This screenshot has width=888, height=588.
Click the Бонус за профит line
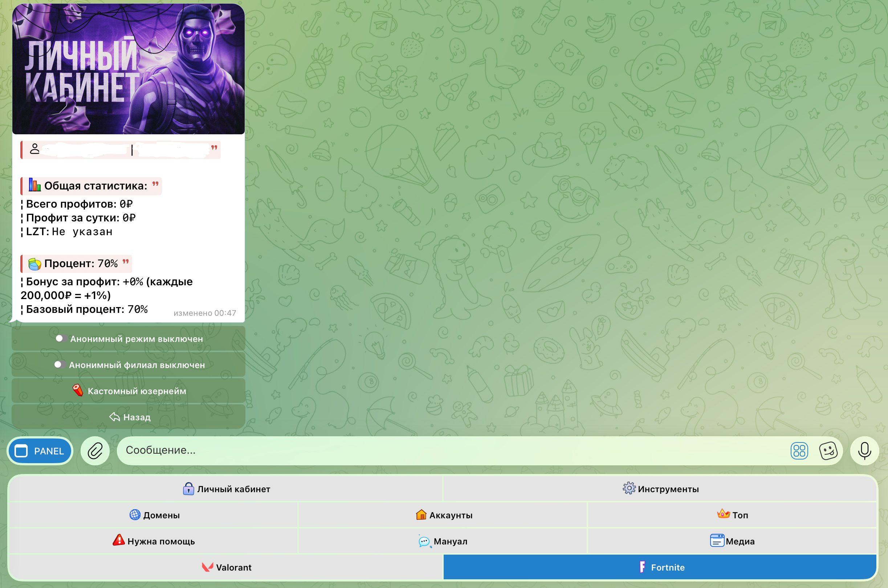[x=106, y=289]
